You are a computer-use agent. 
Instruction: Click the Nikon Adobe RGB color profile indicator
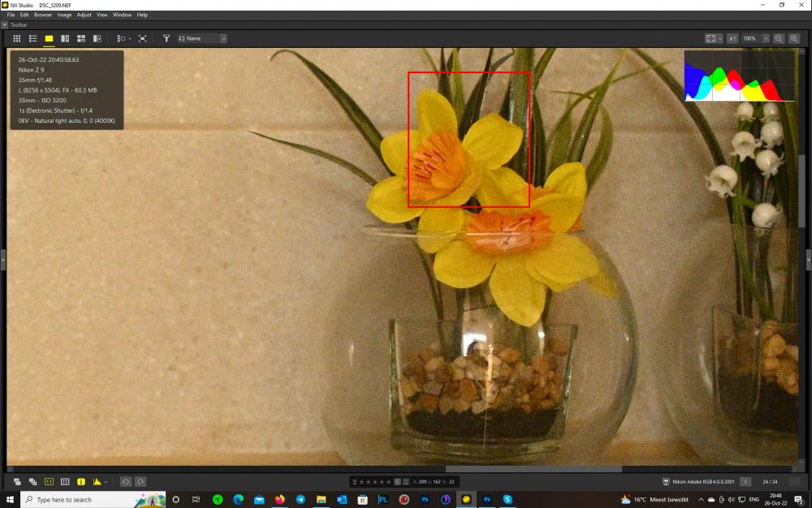coord(698,481)
